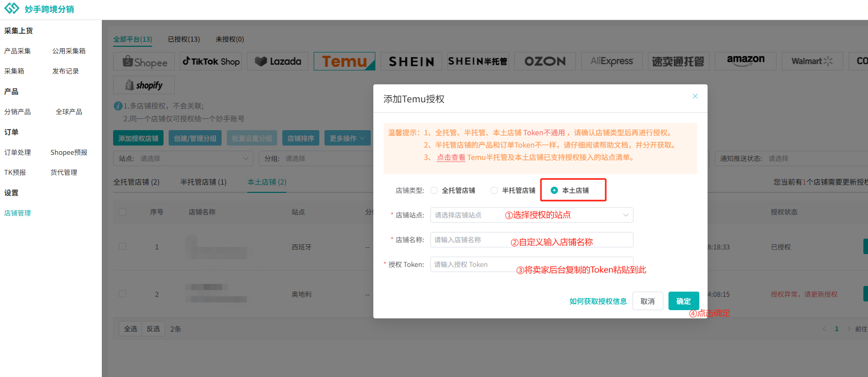Select 半托管店铺 radio button
Image resolution: width=868 pixels, height=377 pixels.
(x=494, y=190)
